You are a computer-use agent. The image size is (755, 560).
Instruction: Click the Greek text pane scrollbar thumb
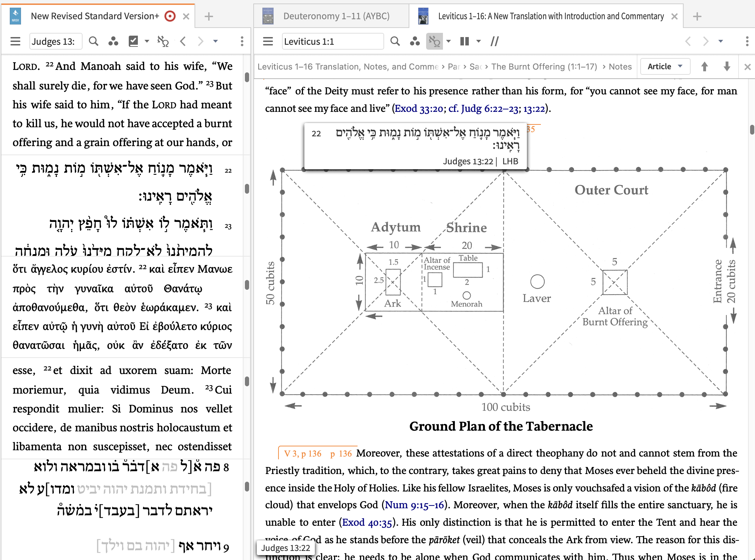(247, 285)
